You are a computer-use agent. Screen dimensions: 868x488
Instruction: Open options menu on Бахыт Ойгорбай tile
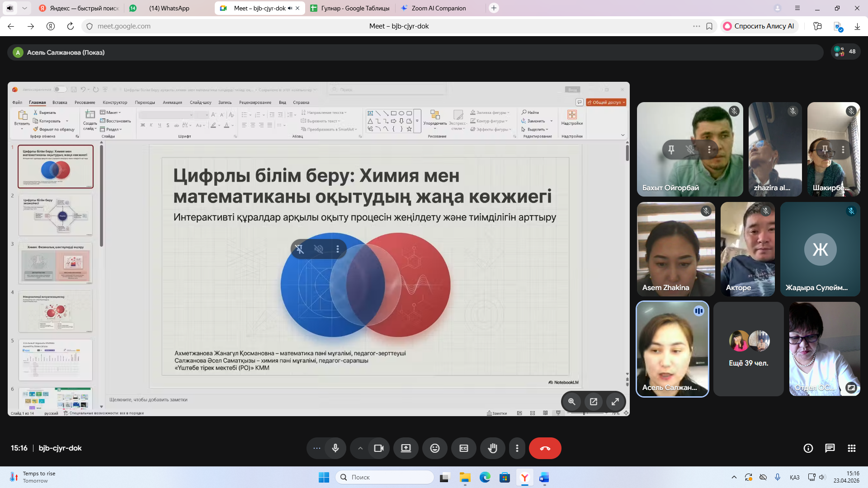click(709, 150)
